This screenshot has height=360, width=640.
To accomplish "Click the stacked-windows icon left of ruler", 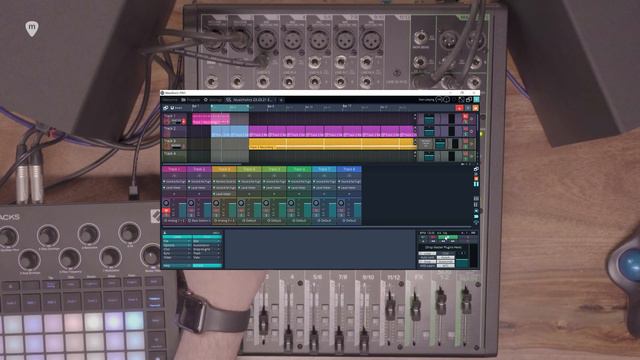I will tap(165, 108).
